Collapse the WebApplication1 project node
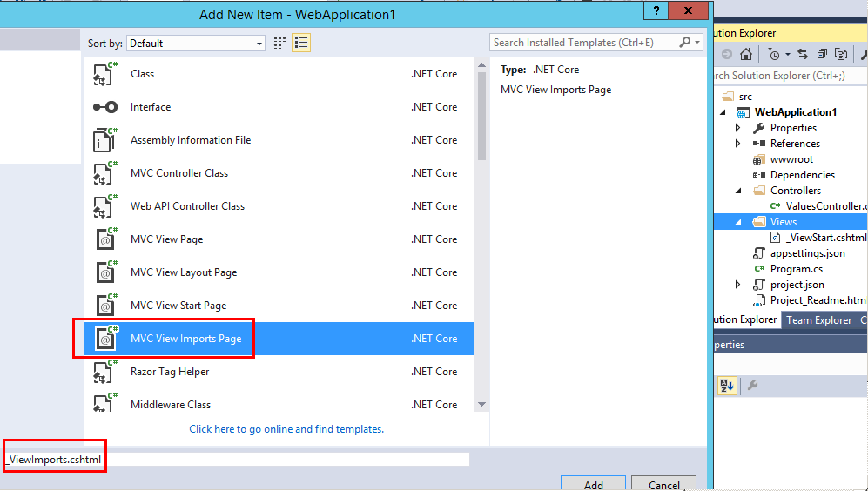This screenshot has width=868, height=491. tap(723, 112)
